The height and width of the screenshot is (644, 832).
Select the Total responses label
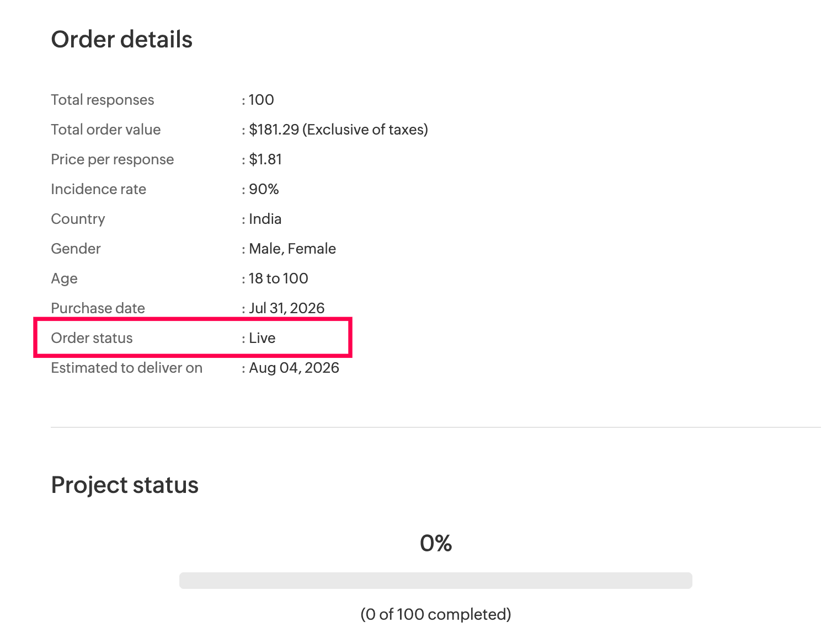tap(103, 100)
